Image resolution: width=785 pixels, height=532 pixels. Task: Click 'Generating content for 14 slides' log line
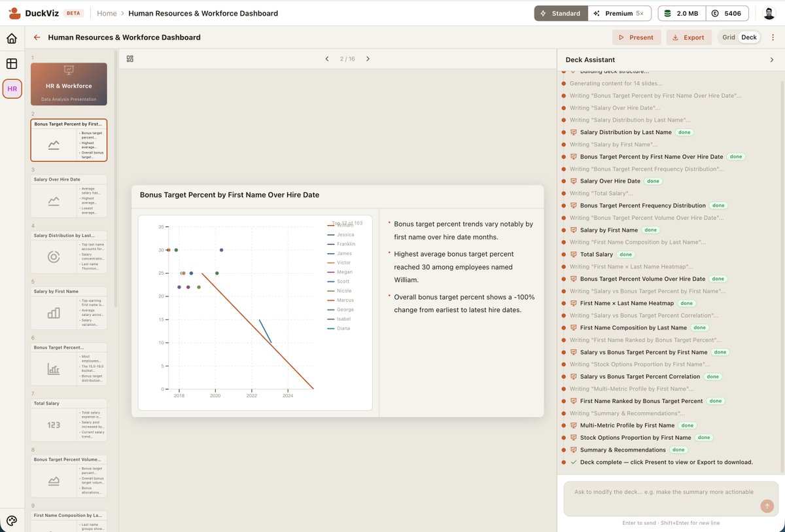click(x=616, y=84)
